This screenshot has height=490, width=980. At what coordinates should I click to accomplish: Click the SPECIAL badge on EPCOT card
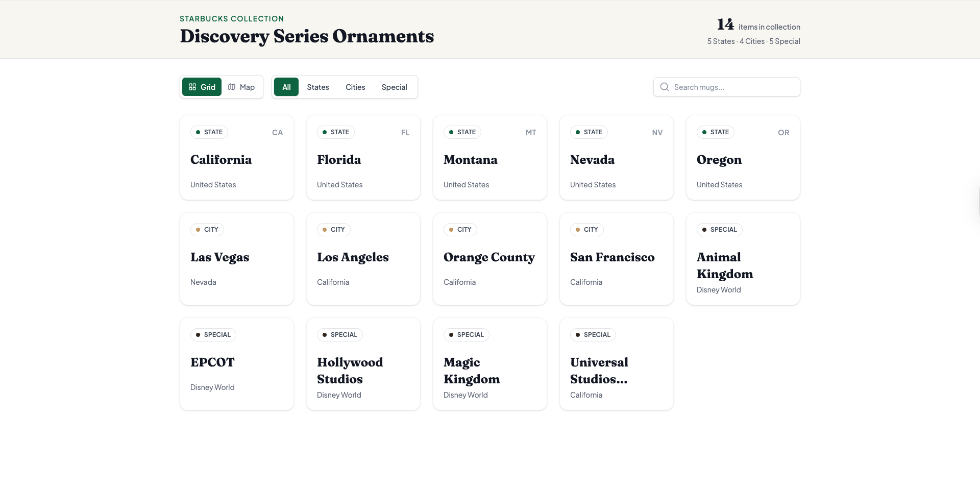(x=213, y=335)
